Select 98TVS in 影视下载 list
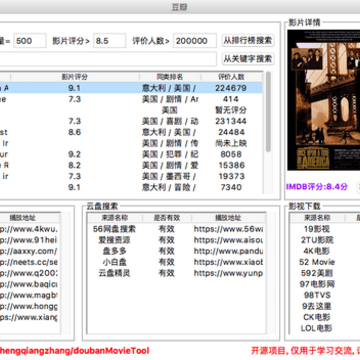The width and height of the screenshot is (360, 360). tap(317, 295)
